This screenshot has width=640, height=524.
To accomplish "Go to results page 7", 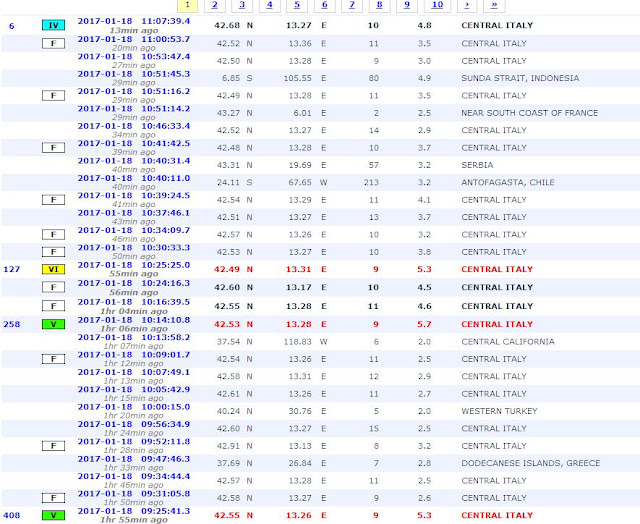I will click(x=352, y=5).
